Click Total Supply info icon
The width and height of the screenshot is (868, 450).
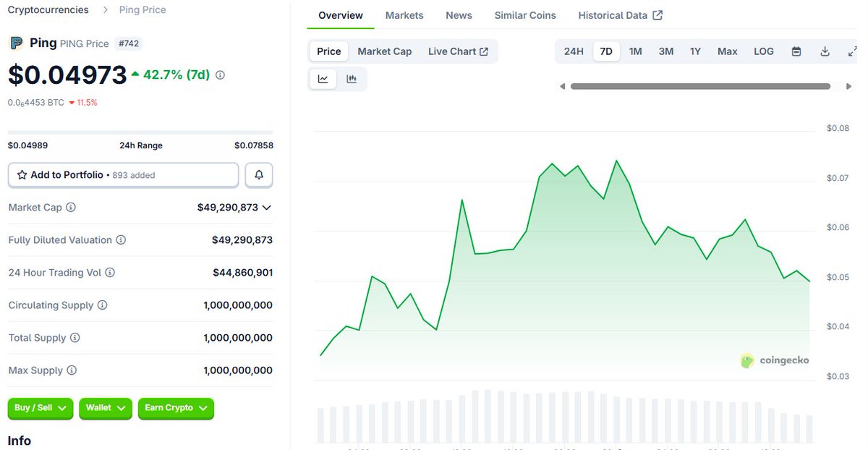pyautogui.click(x=75, y=338)
